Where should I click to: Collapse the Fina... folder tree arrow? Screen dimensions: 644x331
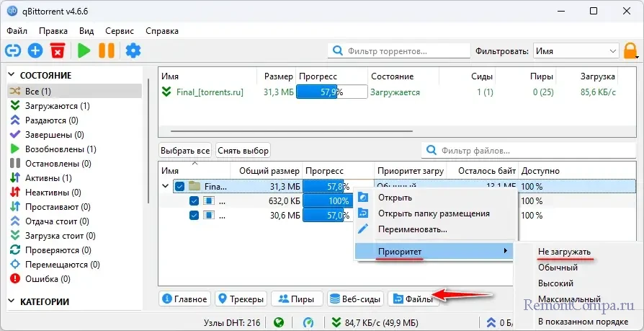pyautogui.click(x=166, y=186)
